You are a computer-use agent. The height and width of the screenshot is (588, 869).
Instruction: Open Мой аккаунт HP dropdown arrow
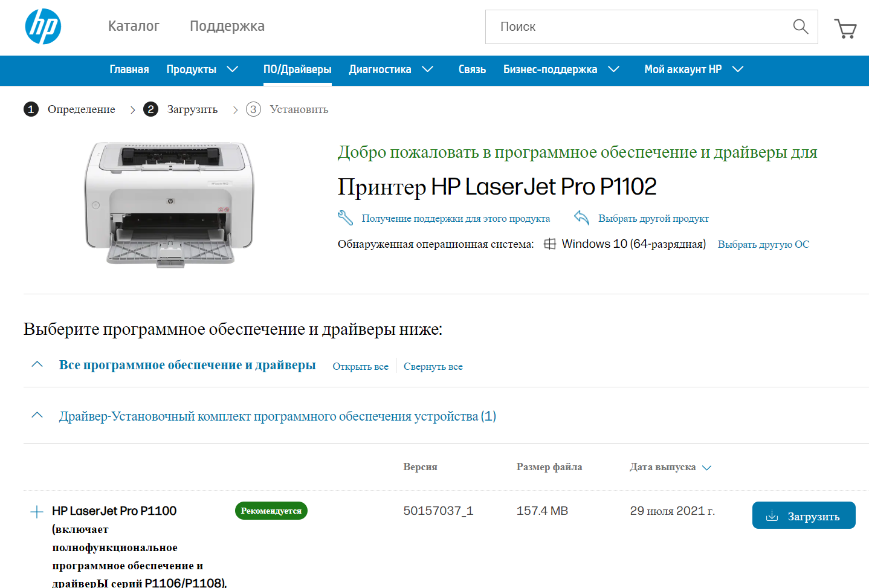[737, 69]
